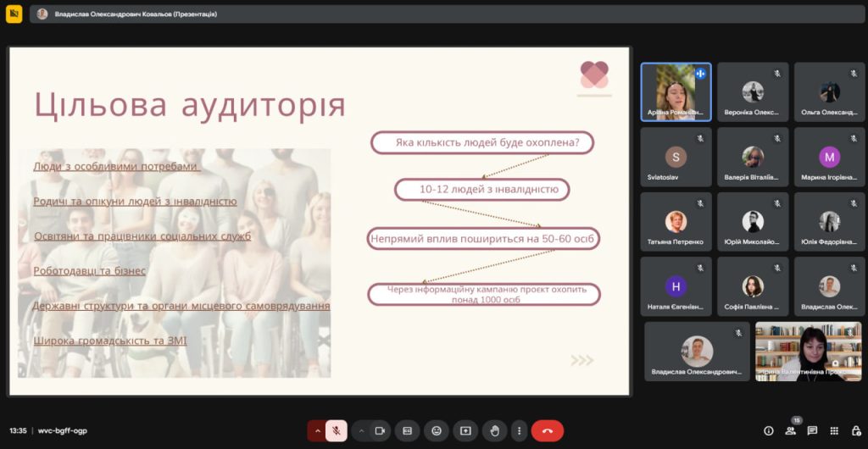Open the chat panel

812,430
